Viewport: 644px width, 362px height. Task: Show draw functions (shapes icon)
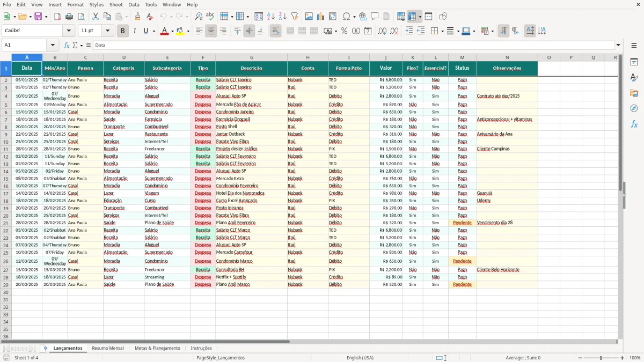click(443, 17)
